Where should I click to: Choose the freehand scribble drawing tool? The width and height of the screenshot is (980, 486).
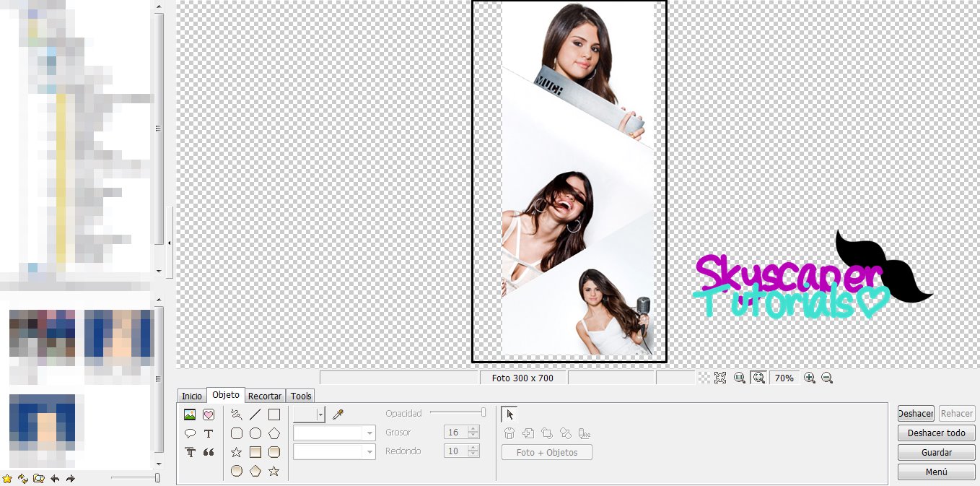coord(236,415)
